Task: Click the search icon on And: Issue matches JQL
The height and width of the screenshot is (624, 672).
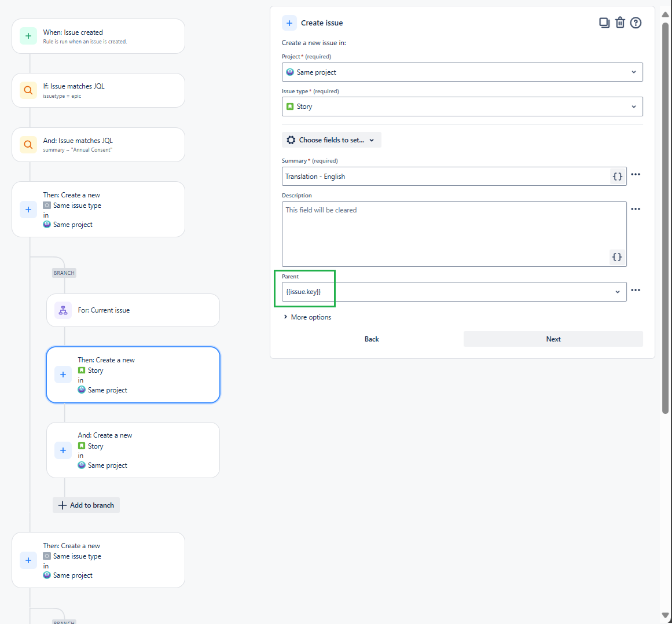Action: tap(28, 145)
